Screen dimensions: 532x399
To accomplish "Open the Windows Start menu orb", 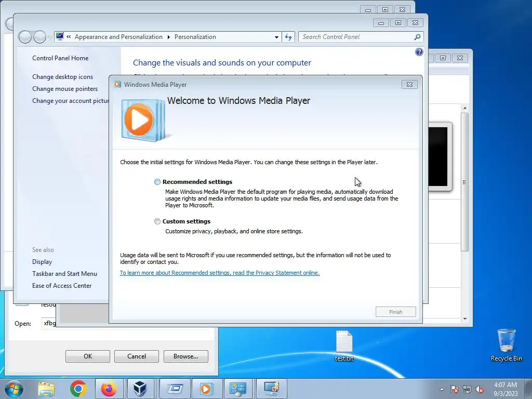I will [x=14, y=389].
